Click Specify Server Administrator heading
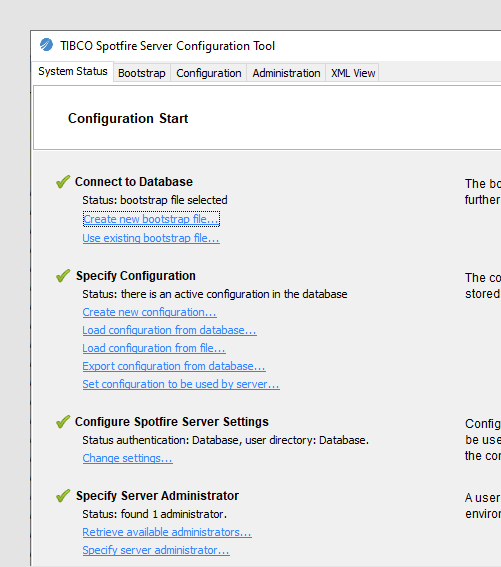This screenshot has width=501, height=567. (x=157, y=495)
